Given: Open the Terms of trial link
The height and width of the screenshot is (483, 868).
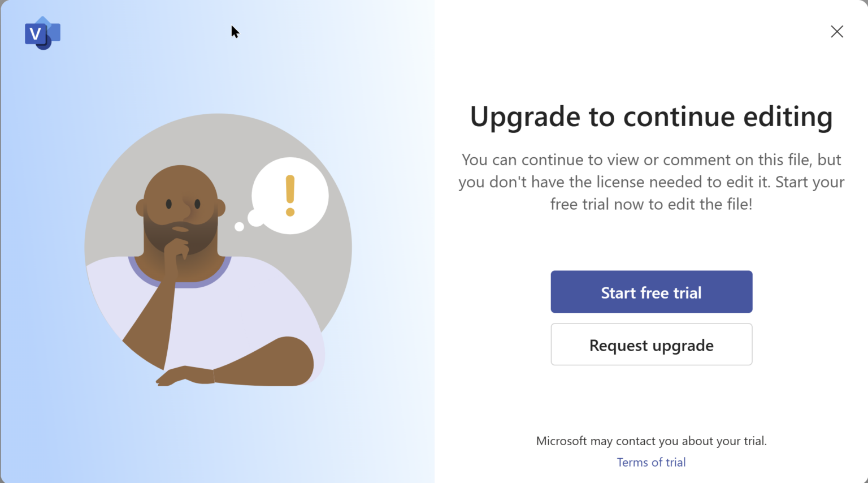Looking at the screenshot, I should tap(651, 462).
